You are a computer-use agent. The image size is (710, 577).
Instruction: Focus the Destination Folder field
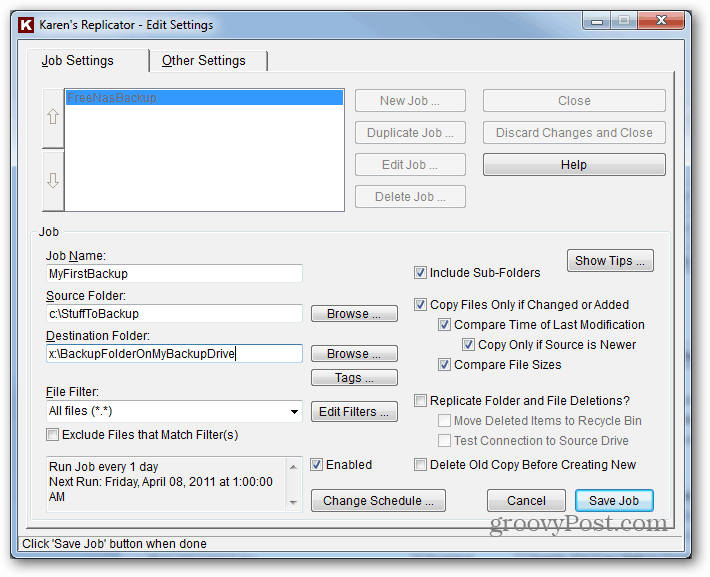(x=174, y=353)
